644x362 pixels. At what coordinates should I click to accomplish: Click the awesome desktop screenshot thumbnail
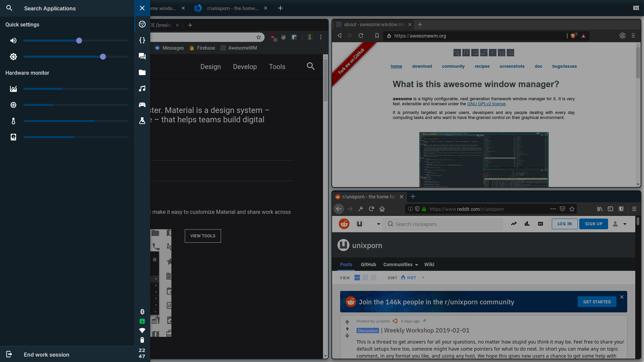[x=484, y=160]
